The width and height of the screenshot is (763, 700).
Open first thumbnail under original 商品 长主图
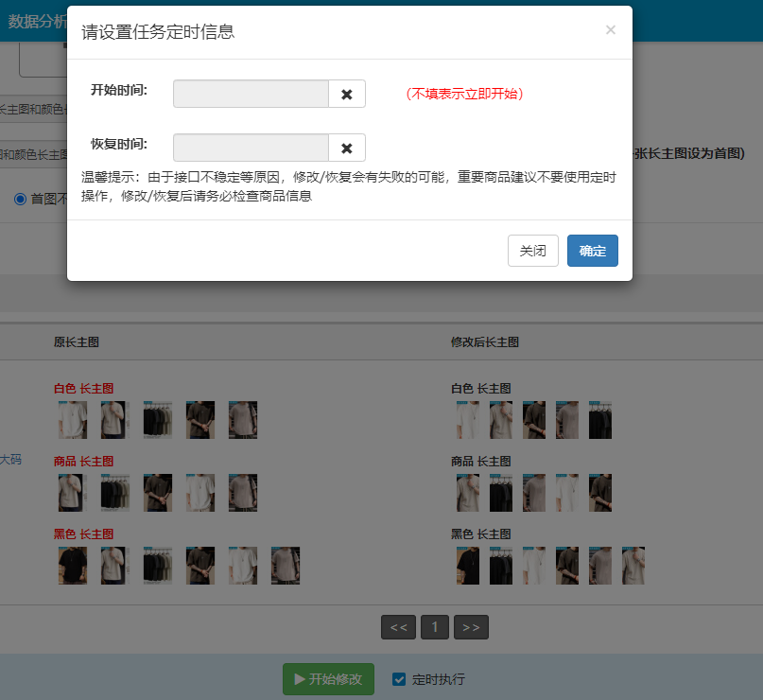pyautogui.click(x=72, y=493)
